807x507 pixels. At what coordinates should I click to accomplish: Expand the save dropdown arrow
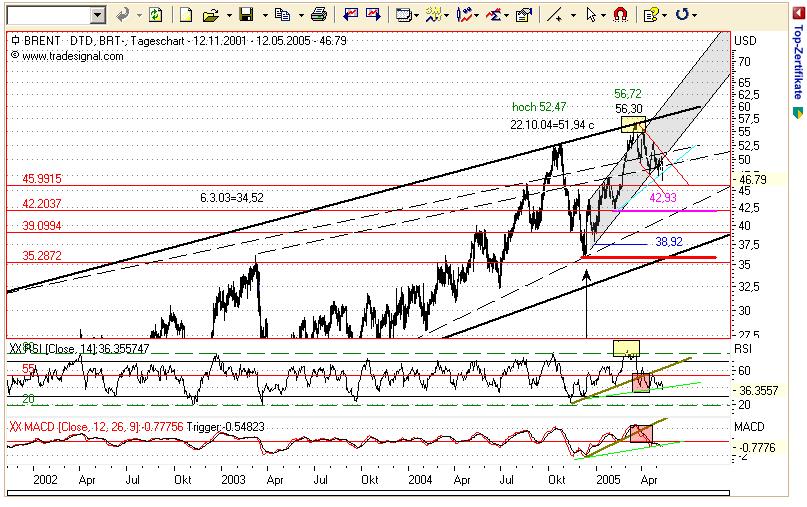click(x=265, y=15)
